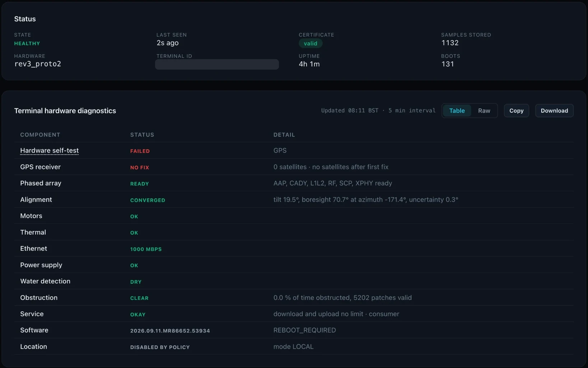Image resolution: width=588 pixels, height=368 pixels.
Task: Open the Hardware self-test link
Action: coord(50,151)
